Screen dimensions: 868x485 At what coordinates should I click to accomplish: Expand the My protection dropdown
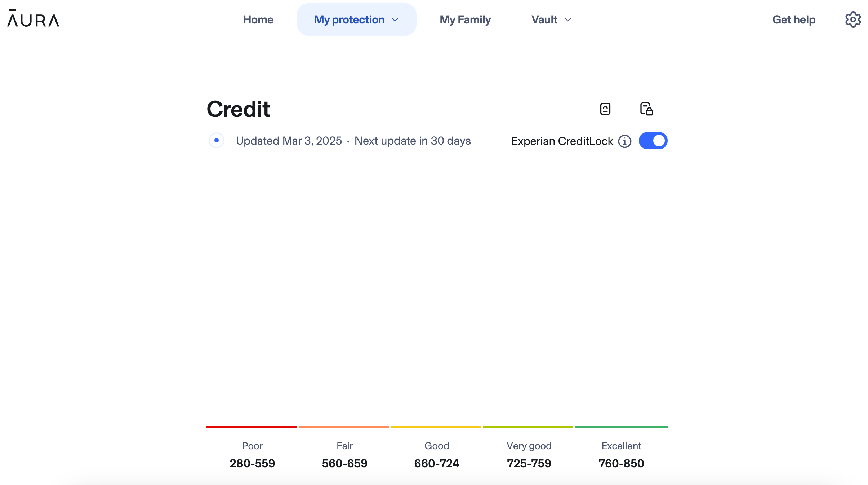(356, 19)
